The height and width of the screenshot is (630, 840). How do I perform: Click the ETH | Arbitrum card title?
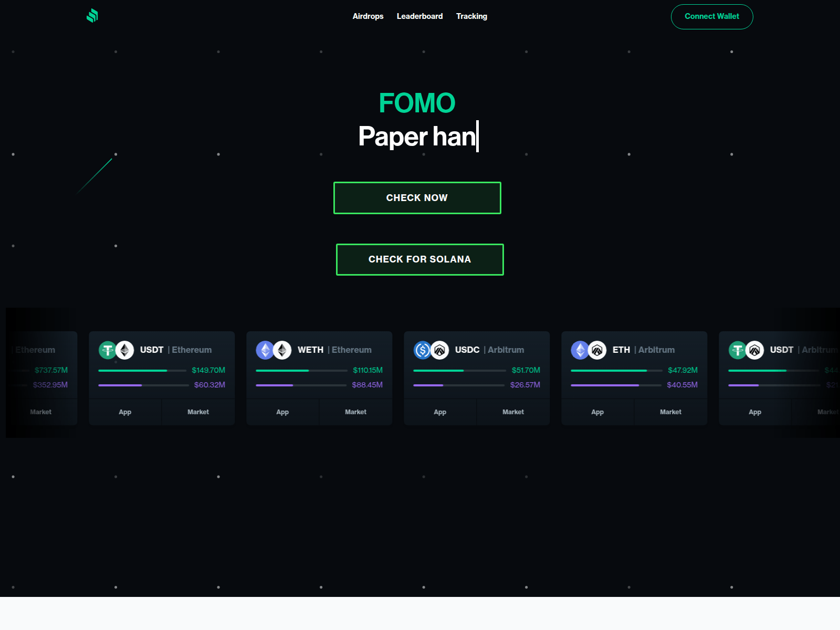pyautogui.click(x=644, y=350)
